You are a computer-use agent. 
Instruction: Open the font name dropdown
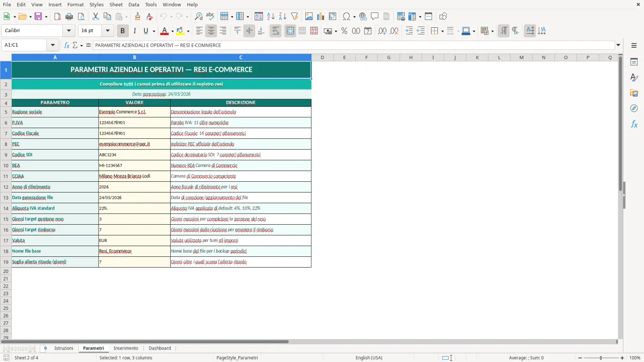[68, 31]
